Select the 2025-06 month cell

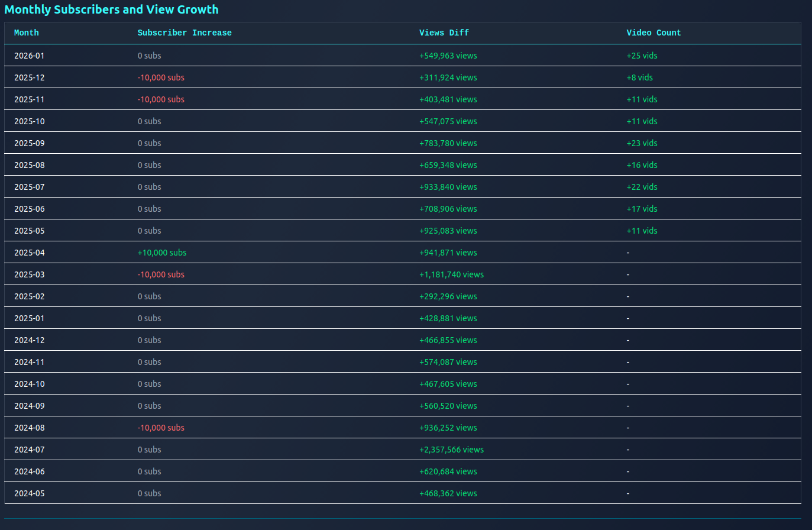(30, 209)
